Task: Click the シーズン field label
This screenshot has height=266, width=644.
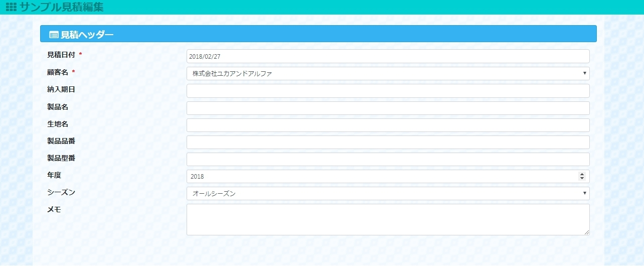Action: pos(61,192)
